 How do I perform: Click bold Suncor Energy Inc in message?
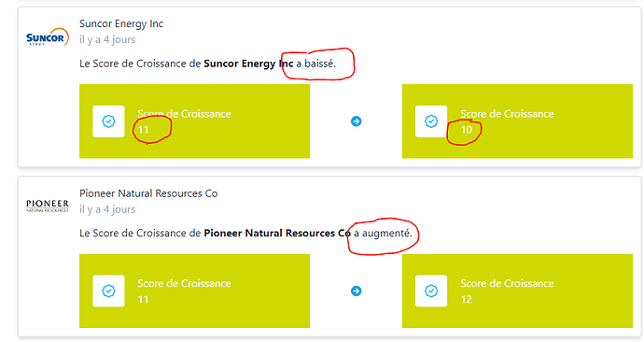pos(248,64)
